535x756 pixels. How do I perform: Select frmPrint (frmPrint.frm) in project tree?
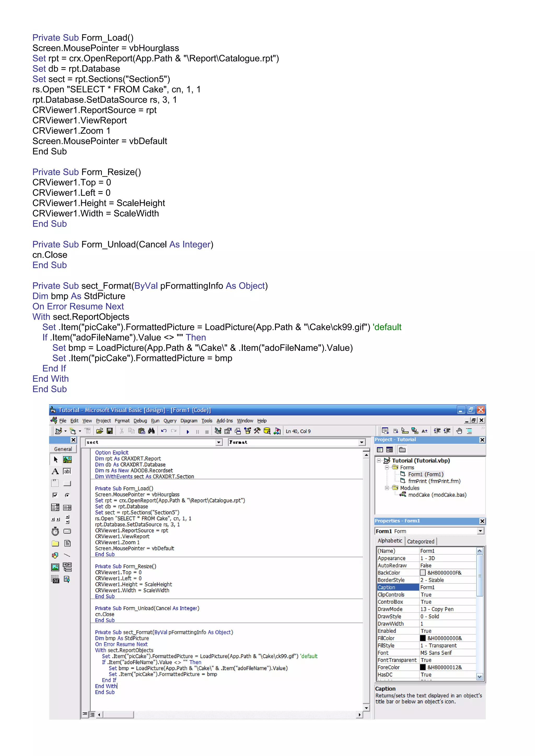(x=434, y=481)
